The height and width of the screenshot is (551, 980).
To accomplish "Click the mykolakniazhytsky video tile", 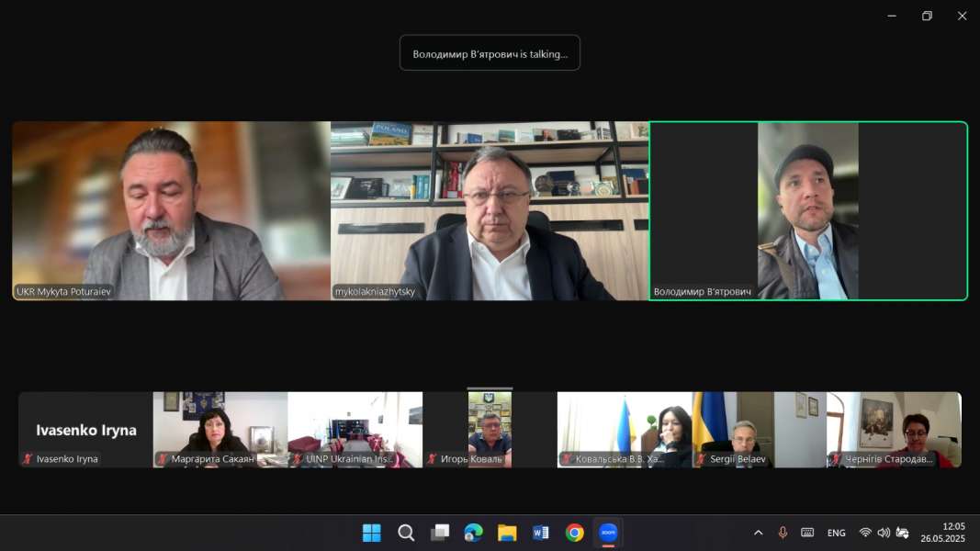I will point(490,210).
